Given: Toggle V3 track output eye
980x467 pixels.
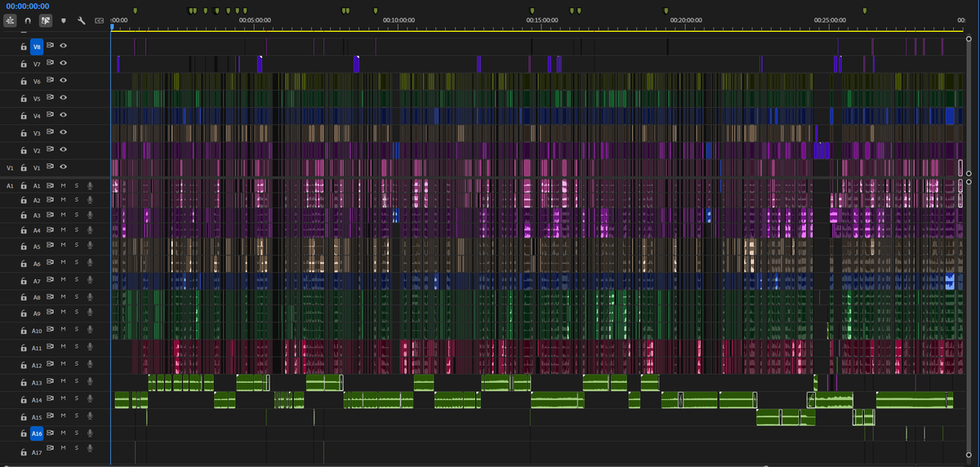Looking at the screenshot, I should pyautogui.click(x=63, y=132).
